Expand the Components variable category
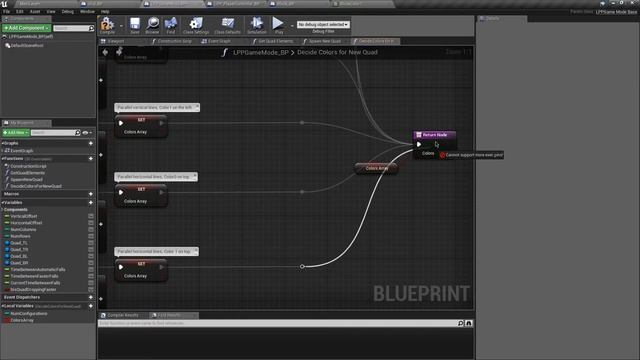 [2, 209]
